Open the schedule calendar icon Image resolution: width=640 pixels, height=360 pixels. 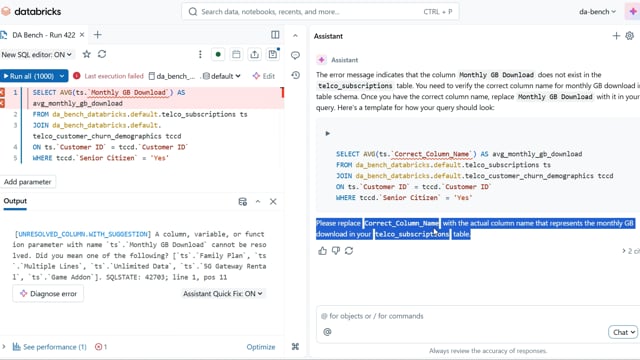pyautogui.click(x=236, y=54)
